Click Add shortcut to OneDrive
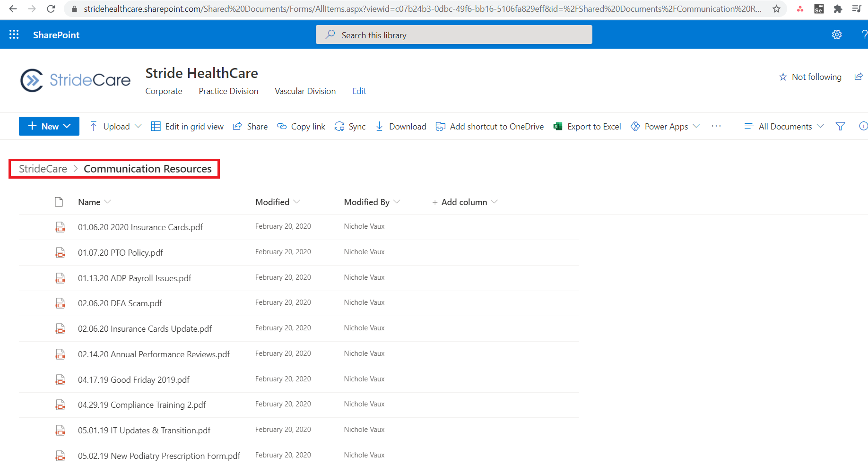This screenshot has width=868, height=465. coord(490,126)
